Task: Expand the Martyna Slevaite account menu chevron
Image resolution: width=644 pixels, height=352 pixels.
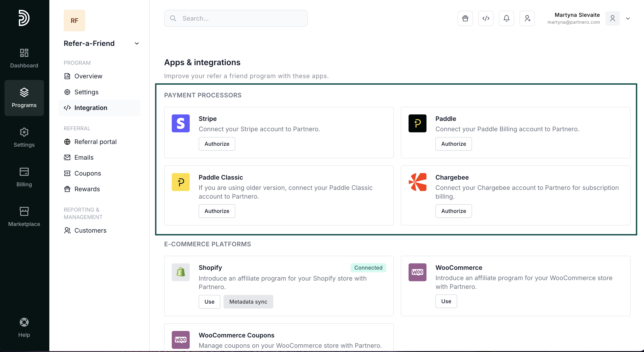Action: (x=627, y=19)
